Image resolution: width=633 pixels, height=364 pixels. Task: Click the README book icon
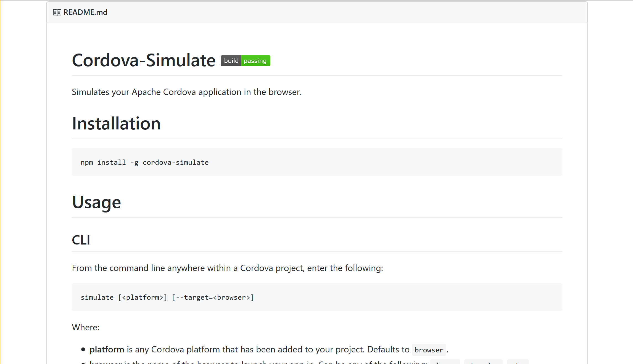[x=57, y=12]
